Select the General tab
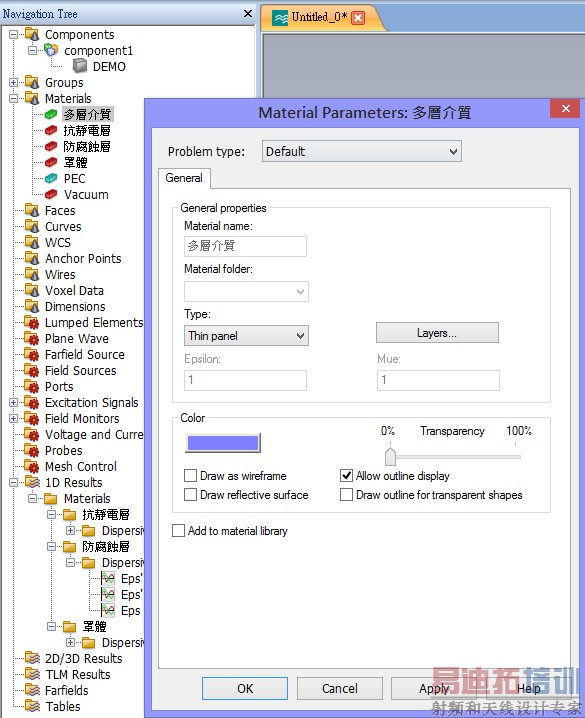This screenshot has width=585, height=718. (x=184, y=178)
